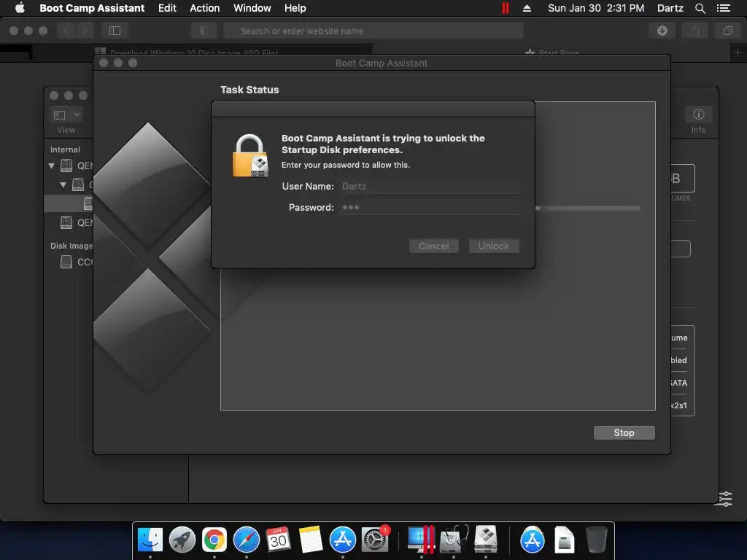Click Cancel in the password dialog

pos(433,246)
